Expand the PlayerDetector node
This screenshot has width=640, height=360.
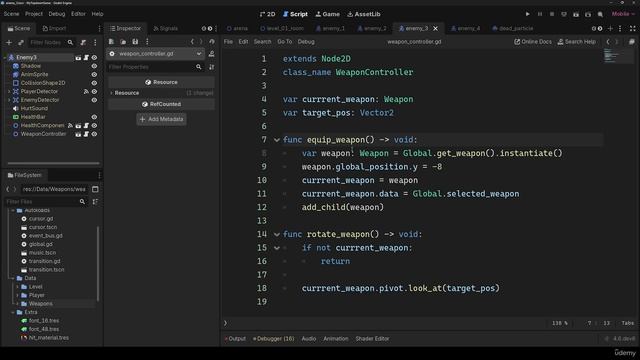(x=9, y=91)
